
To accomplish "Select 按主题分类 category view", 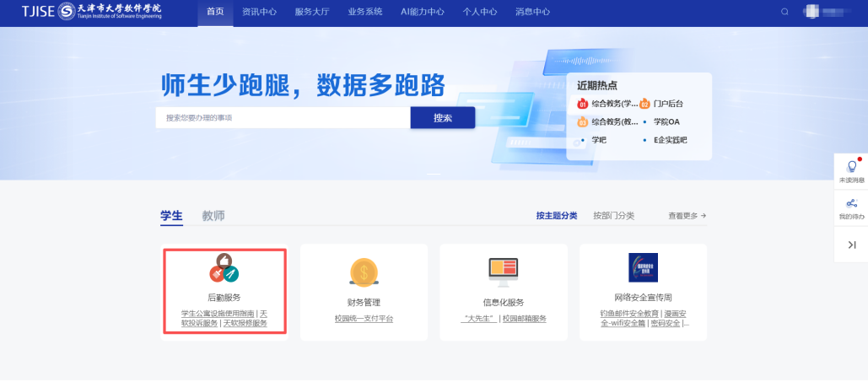I will [557, 216].
